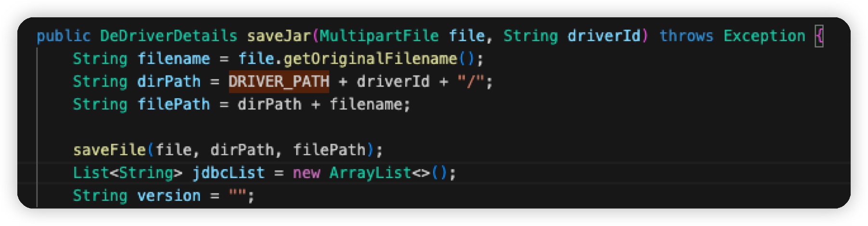Click the version variable name
Screen dimensions: 868x226
pos(169,195)
